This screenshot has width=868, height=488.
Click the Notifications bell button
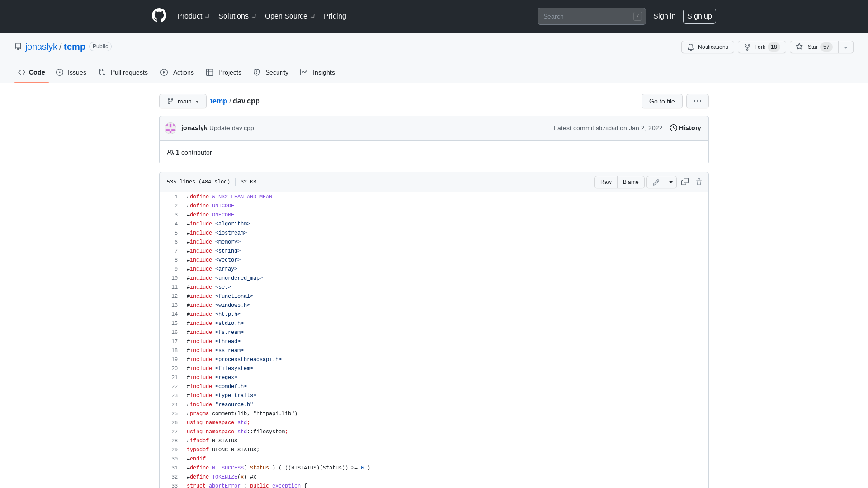(x=708, y=47)
